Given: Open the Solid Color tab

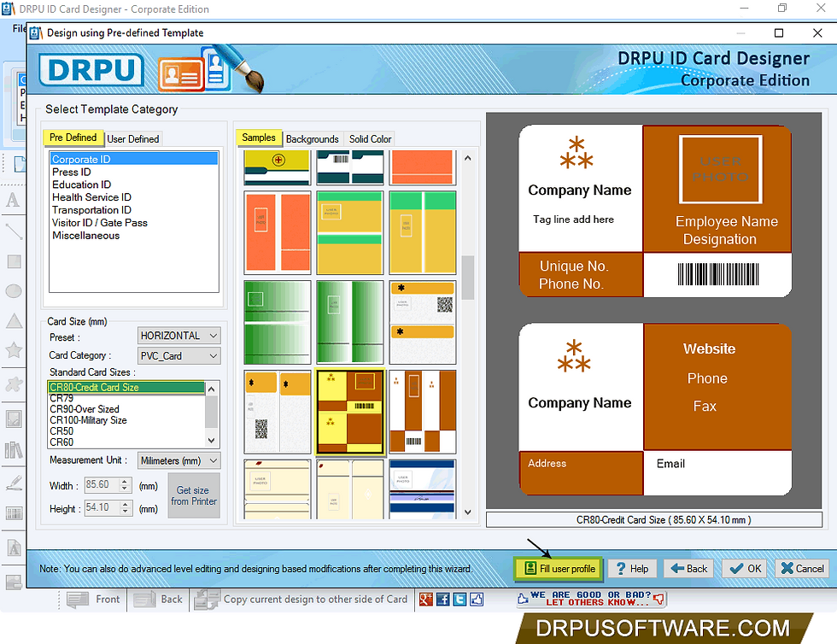Looking at the screenshot, I should click(x=370, y=139).
